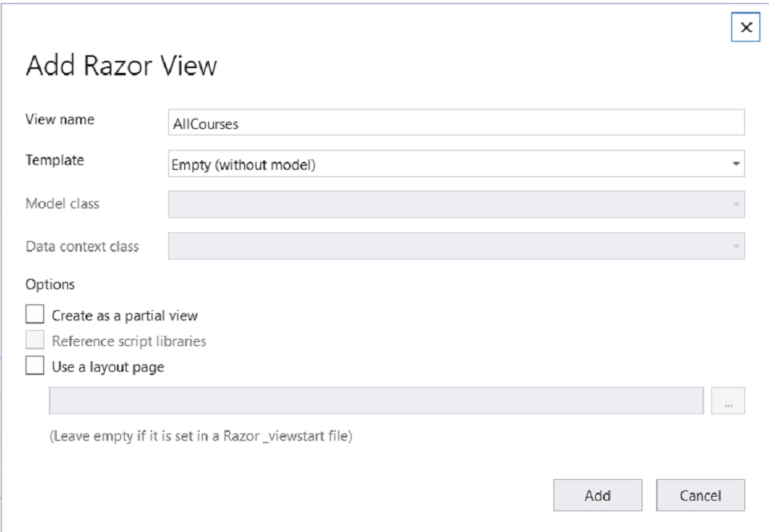Enable 'Create as a partial view' checkbox

pos(34,314)
